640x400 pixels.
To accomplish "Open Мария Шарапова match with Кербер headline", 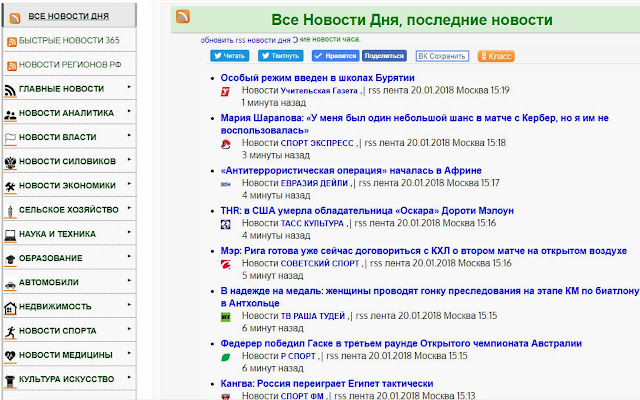I will (415, 124).
